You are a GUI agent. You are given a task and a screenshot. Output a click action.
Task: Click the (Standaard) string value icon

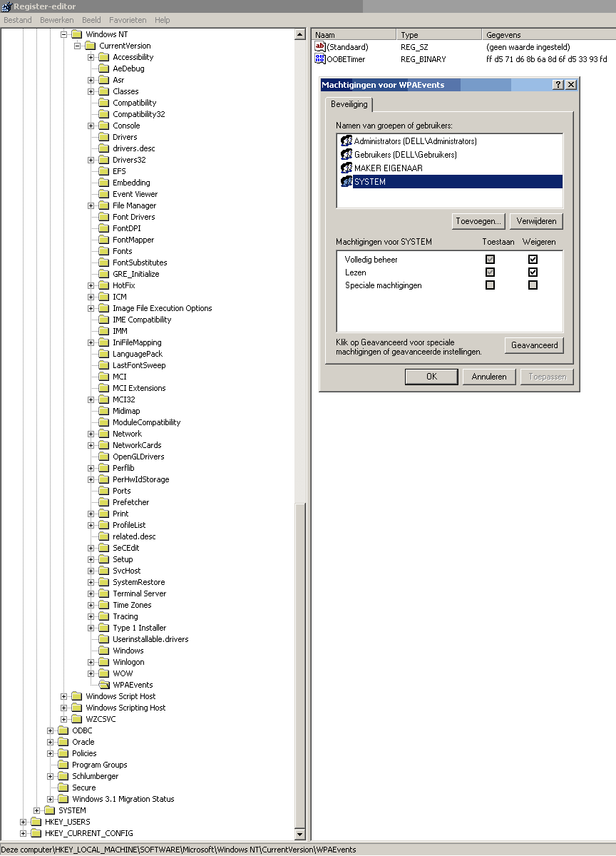tap(320, 46)
